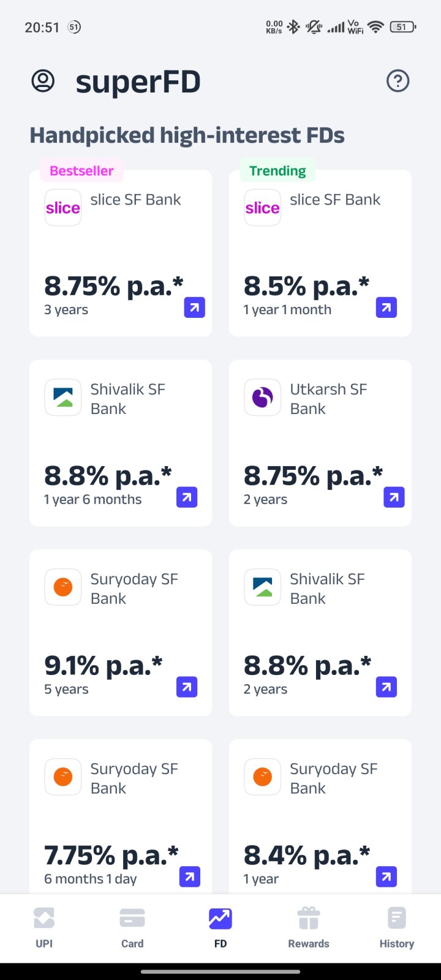Open arrow on Suryoday 7.75% card
441x980 pixels.
[x=189, y=877]
